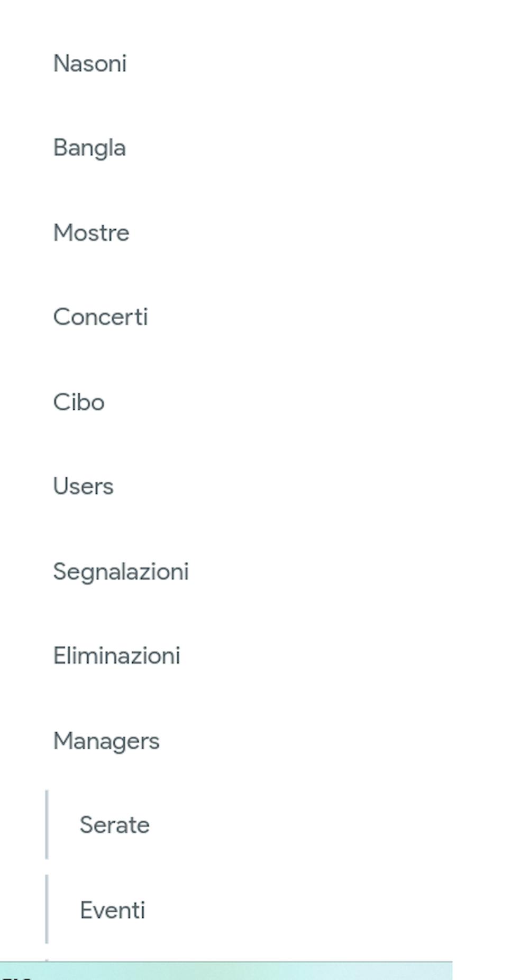This screenshot has width=529, height=980.
Task: Select Bangla in the sidebar
Action: tap(89, 148)
